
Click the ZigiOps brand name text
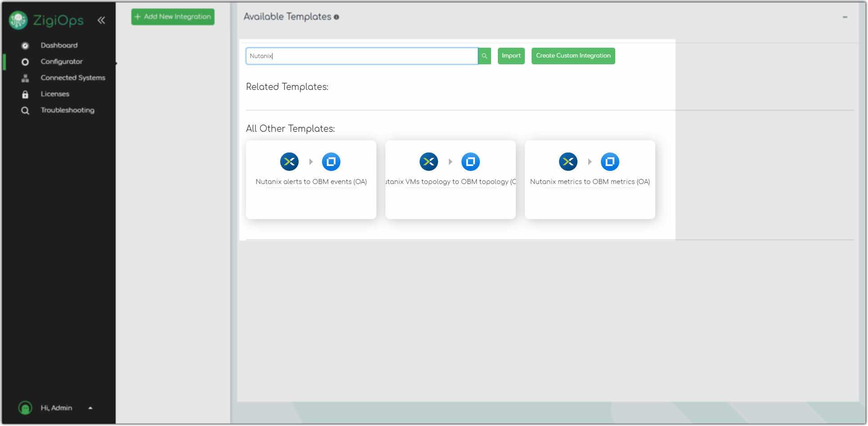pyautogui.click(x=58, y=20)
